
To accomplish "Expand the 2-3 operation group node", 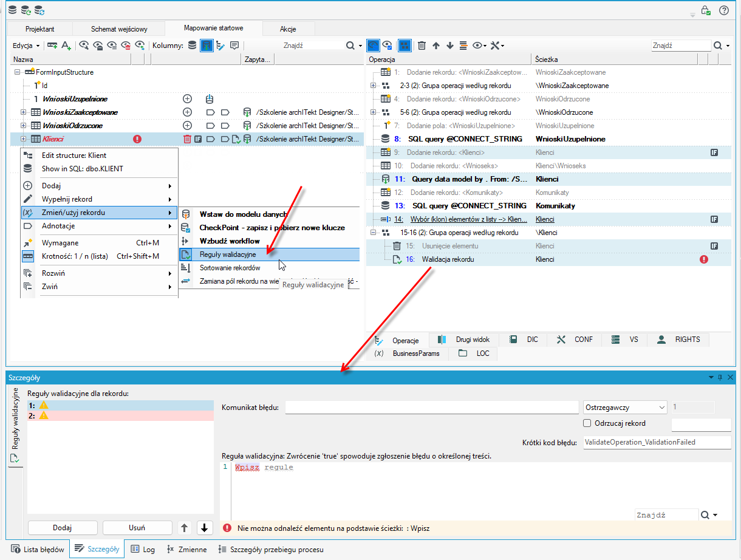I will (x=373, y=86).
